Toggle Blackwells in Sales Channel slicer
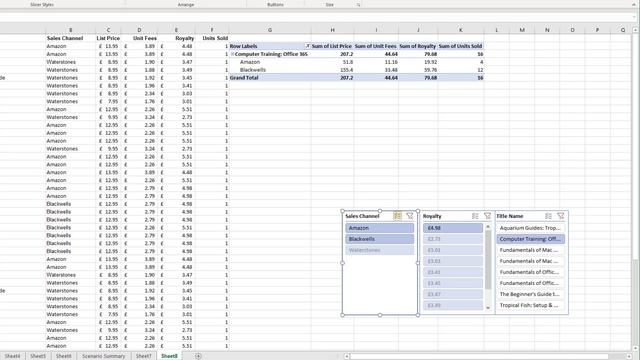Image resolution: width=640 pixels, height=360 pixels. coord(380,239)
